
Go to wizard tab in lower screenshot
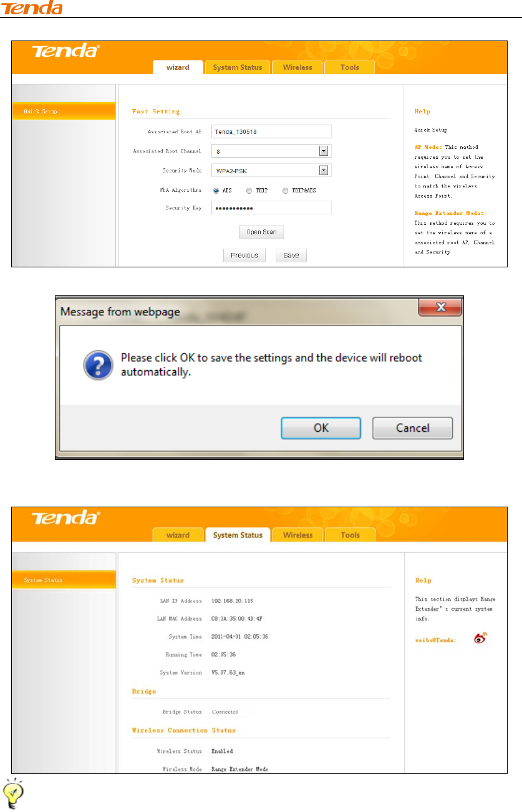click(178, 535)
